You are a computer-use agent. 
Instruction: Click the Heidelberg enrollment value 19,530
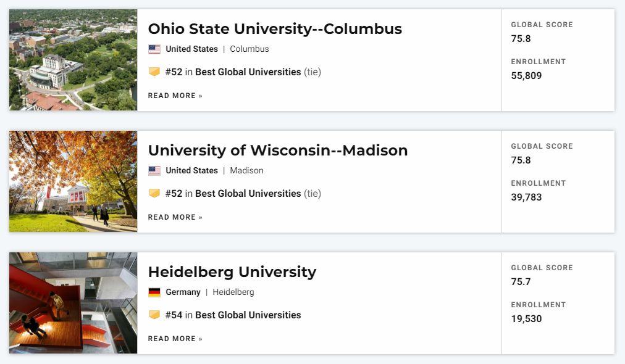527,318
